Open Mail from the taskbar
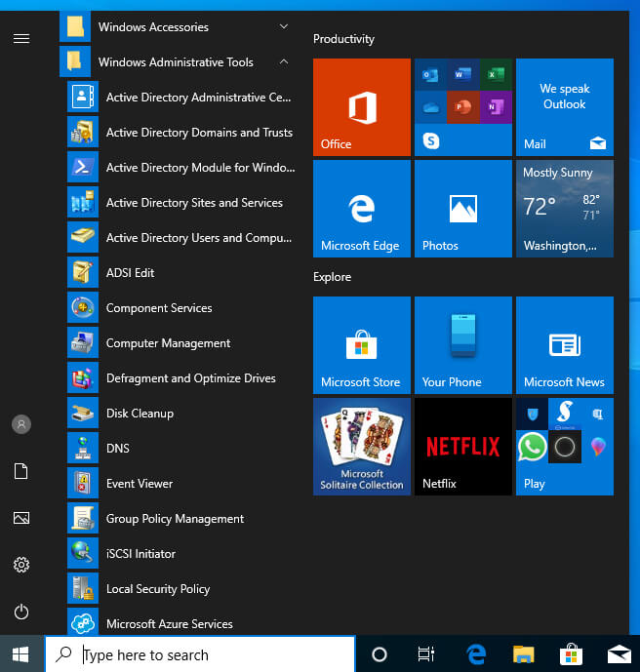 point(620,654)
